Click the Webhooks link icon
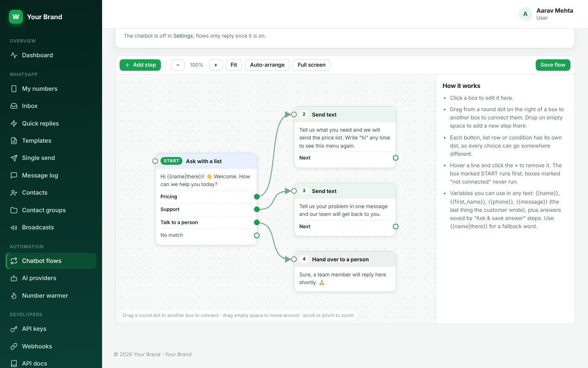Screen dimensions: 588x368 click(14, 346)
